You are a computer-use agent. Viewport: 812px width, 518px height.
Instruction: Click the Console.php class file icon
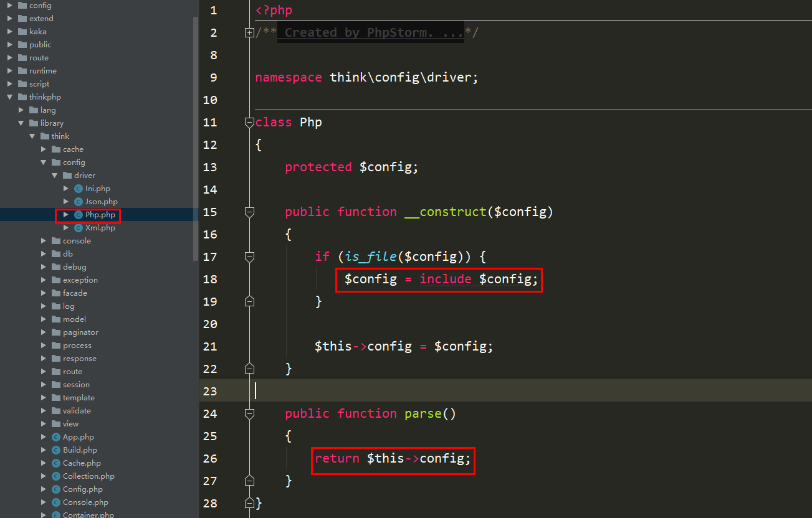pos(56,502)
